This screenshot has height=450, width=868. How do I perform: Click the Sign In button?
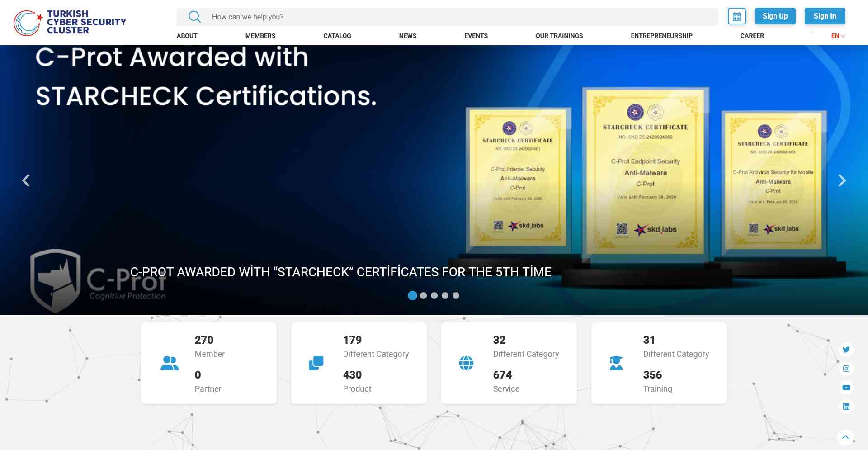point(825,16)
